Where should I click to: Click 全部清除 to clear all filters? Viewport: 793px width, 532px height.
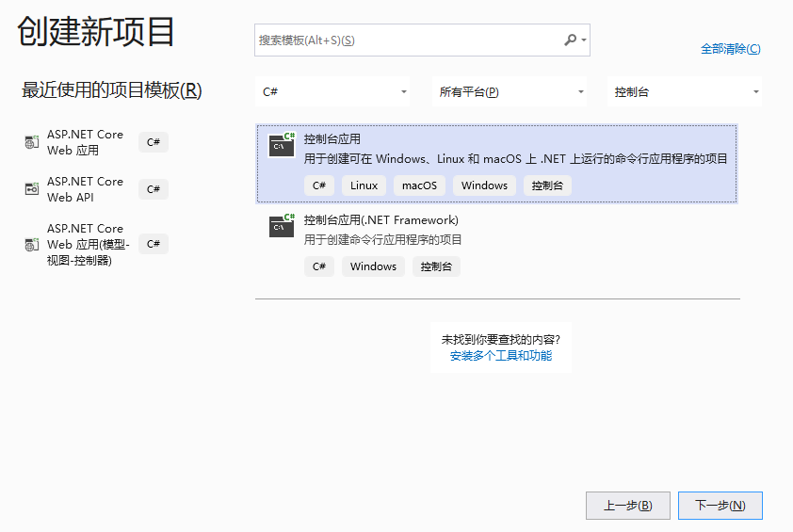pos(730,49)
